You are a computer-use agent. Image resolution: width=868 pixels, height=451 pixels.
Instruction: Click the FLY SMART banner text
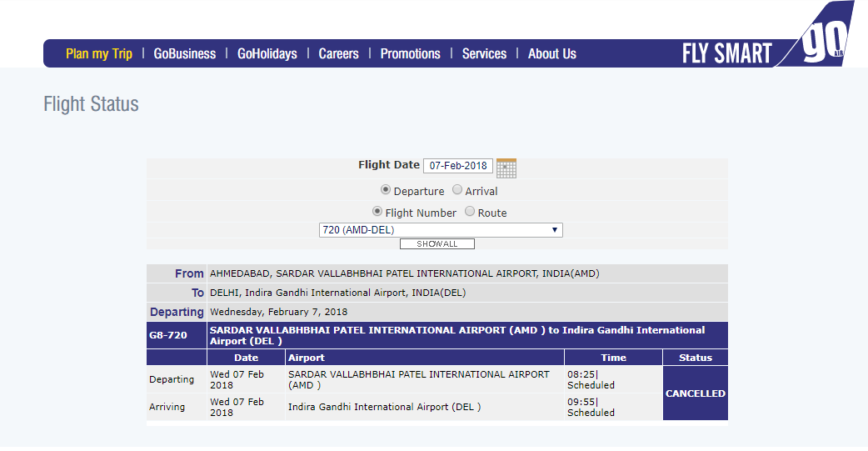727,53
